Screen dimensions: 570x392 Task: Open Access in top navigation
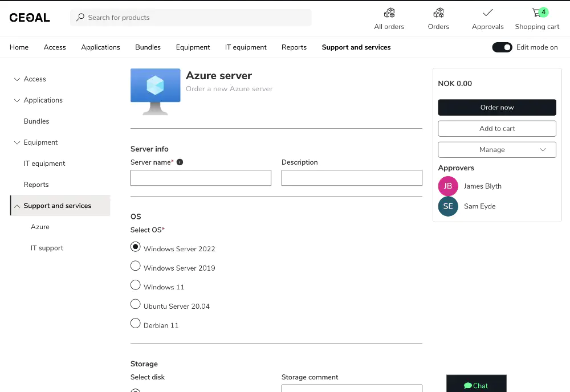point(55,47)
